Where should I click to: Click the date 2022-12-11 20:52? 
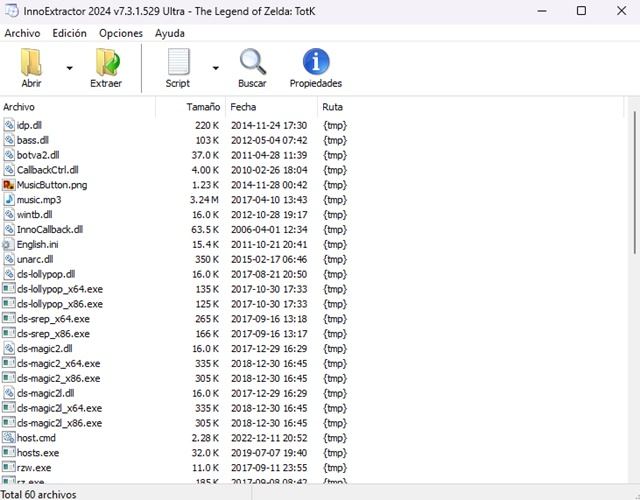click(x=269, y=438)
